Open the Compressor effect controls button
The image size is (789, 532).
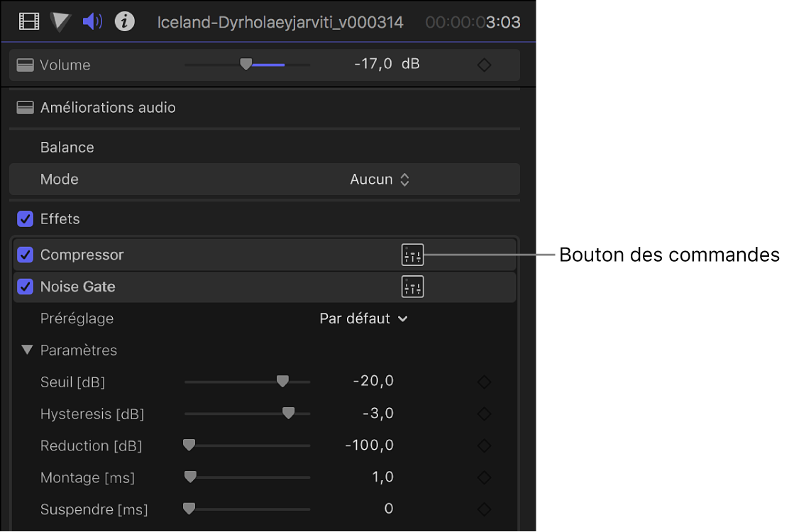pyautogui.click(x=412, y=255)
